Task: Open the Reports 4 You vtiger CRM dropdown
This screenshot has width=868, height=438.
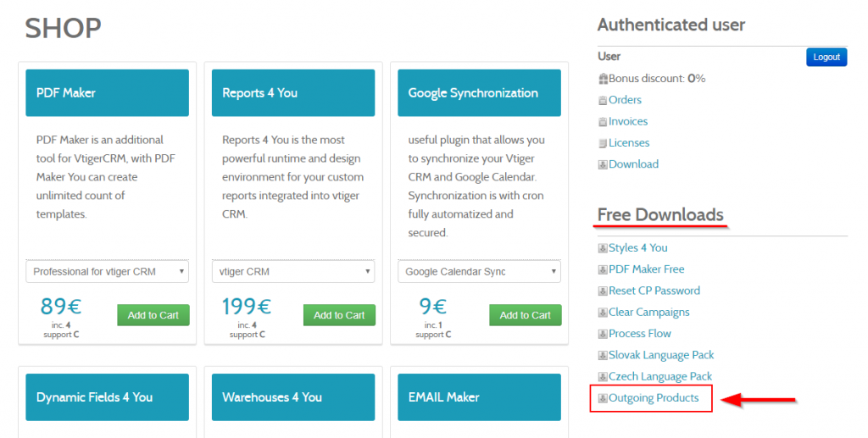Action: 292,272
